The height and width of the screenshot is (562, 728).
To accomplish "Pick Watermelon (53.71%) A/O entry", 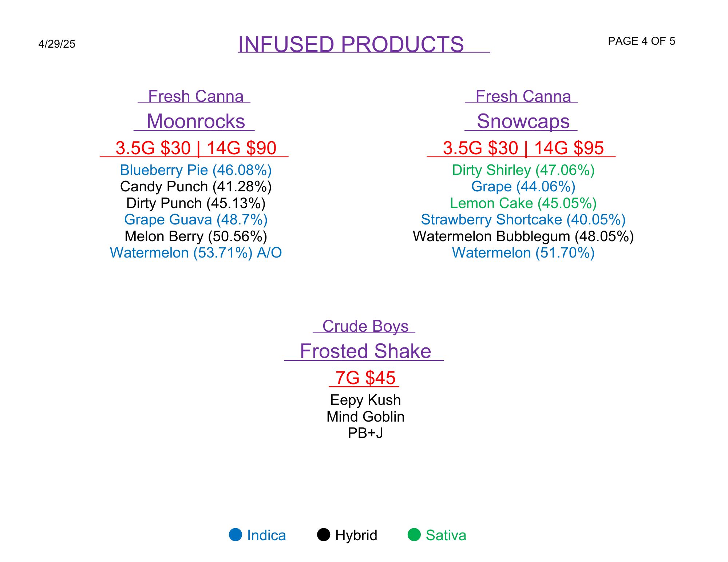I will click(x=196, y=253).
